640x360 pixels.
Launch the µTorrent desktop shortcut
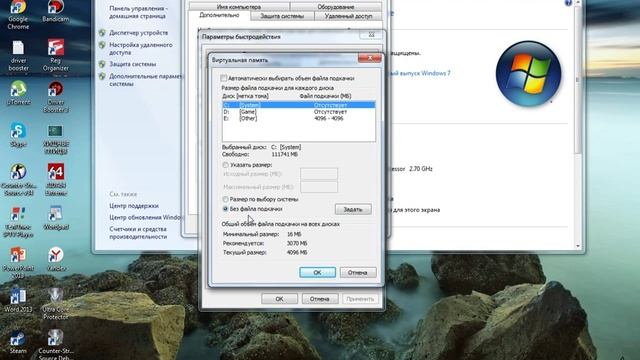pyautogui.click(x=18, y=93)
